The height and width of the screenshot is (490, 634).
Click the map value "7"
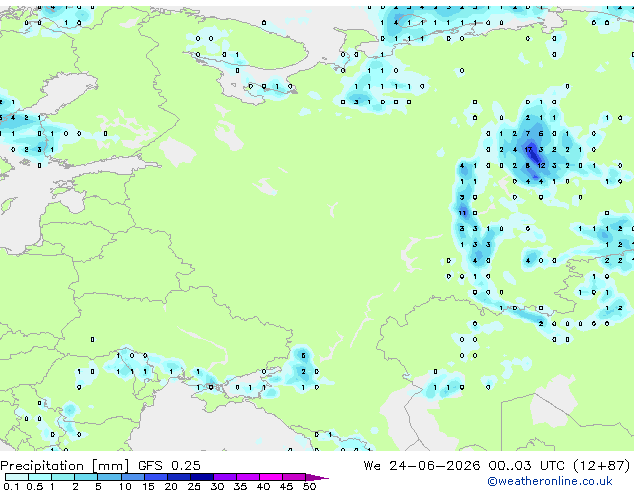click(x=528, y=134)
